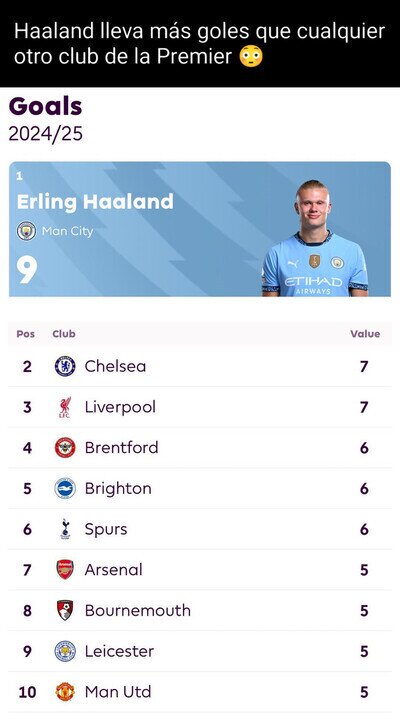Click the Value column header

(365, 334)
